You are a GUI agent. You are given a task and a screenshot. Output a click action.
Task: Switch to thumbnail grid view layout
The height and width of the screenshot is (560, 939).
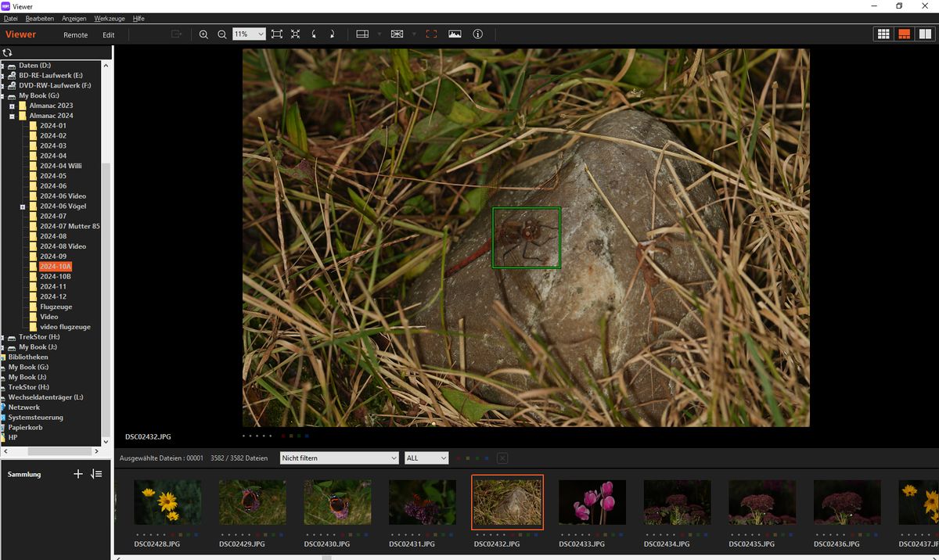[x=883, y=34]
